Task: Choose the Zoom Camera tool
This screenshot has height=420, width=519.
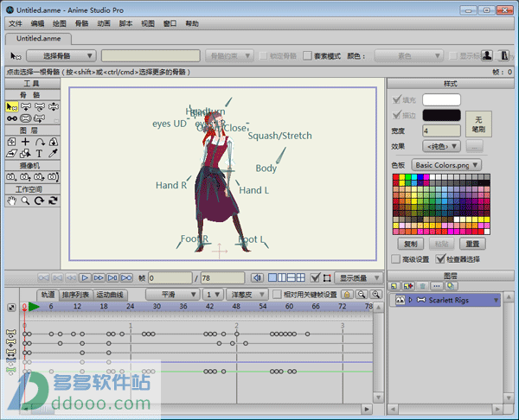Action: click(26, 177)
